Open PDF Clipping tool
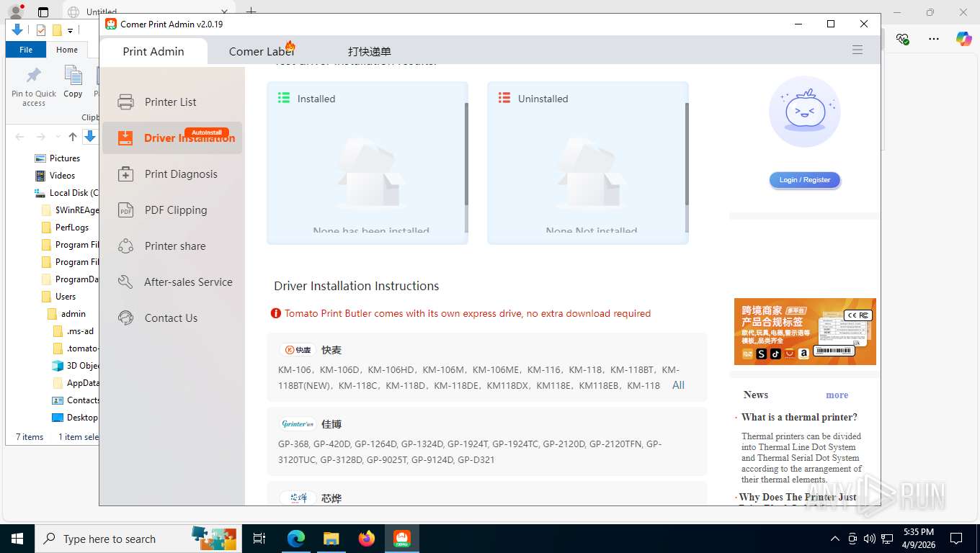The height and width of the screenshot is (553, 980). (x=171, y=210)
